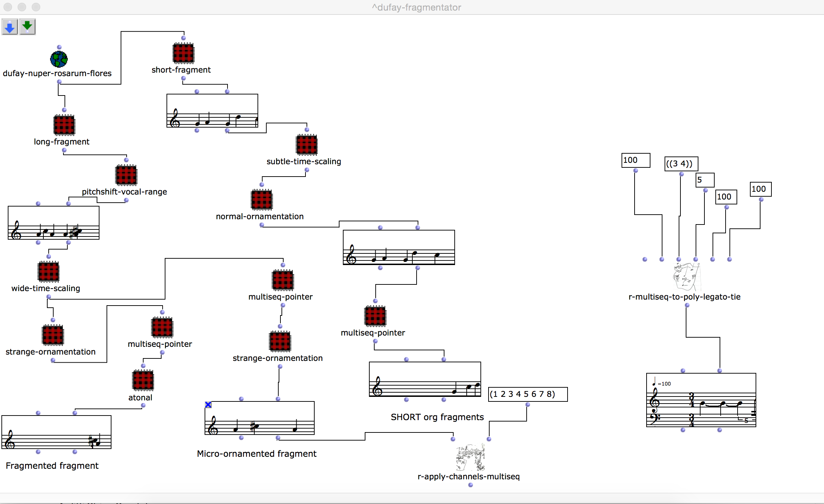The height and width of the screenshot is (504, 824).
Task: Click the Micro-ornamented fragment comment text
Action: [256, 454]
